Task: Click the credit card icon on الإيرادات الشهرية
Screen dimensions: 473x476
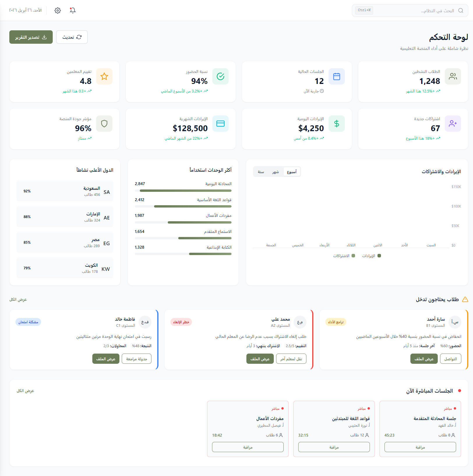Action: pyautogui.click(x=220, y=124)
